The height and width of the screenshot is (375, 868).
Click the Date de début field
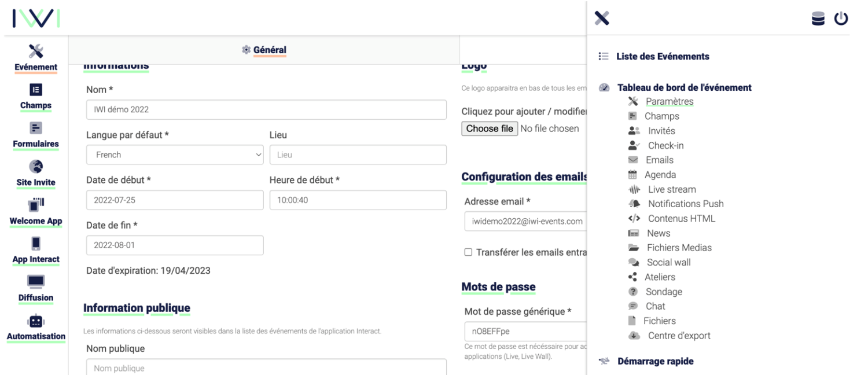coord(175,200)
